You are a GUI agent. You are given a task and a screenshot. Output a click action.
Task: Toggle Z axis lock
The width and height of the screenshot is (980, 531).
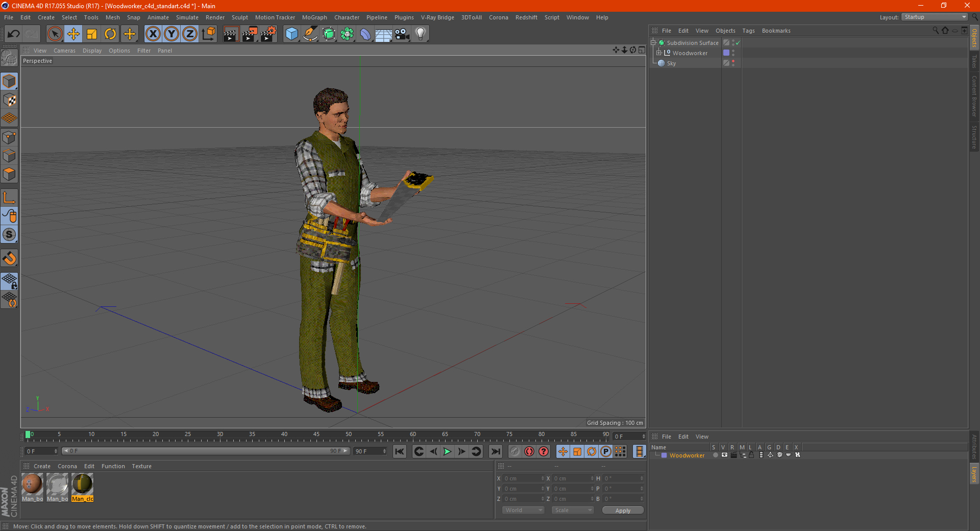click(x=190, y=34)
